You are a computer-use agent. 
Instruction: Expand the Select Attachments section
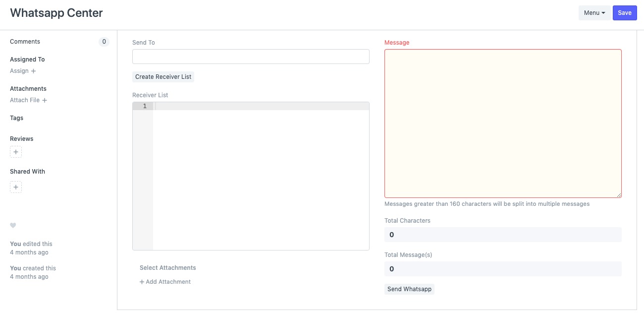coord(168,267)
